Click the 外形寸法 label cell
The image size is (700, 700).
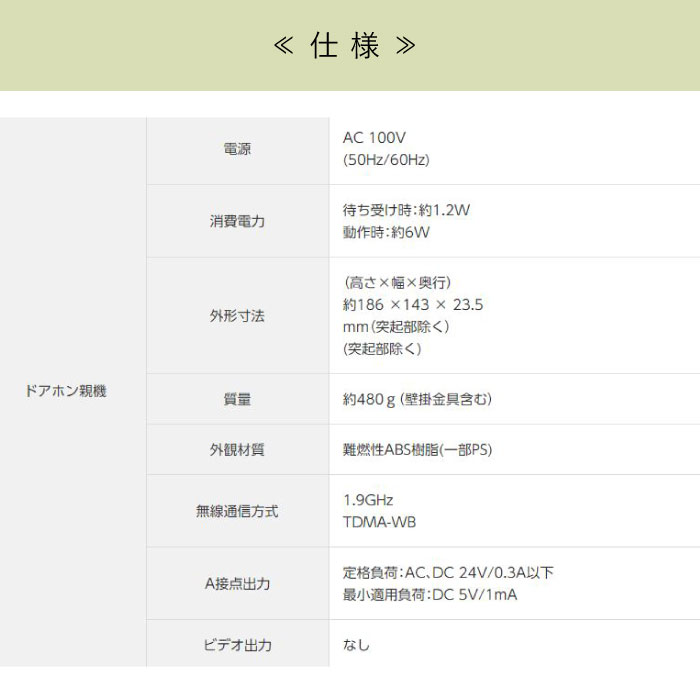tap(237, 315)
